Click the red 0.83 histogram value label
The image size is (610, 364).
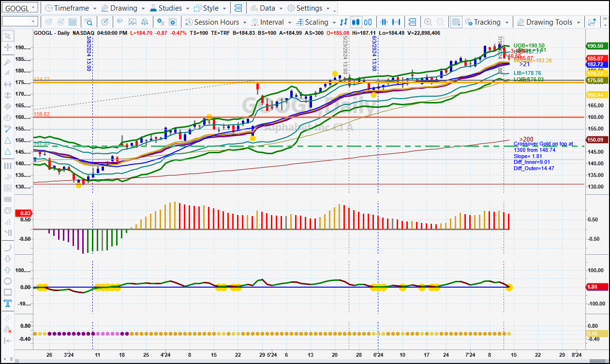(x=24, y=213)
